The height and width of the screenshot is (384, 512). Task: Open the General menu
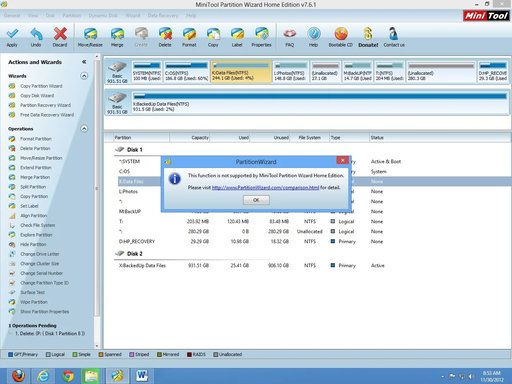pos(12,16)
